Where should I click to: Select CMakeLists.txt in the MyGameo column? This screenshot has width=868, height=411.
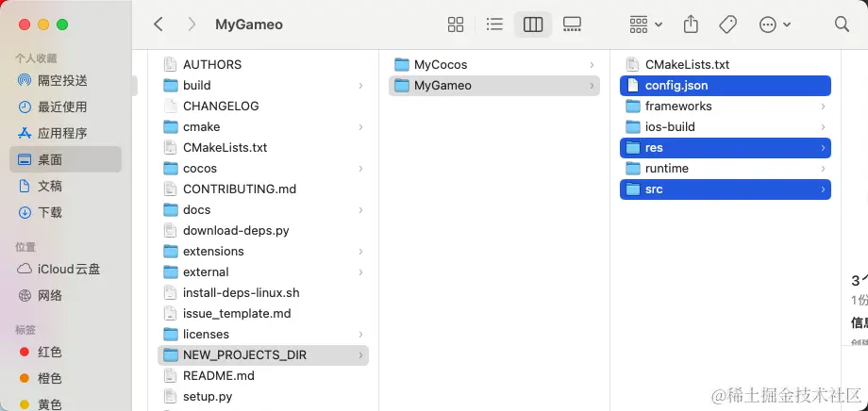(x=726, y=65)
